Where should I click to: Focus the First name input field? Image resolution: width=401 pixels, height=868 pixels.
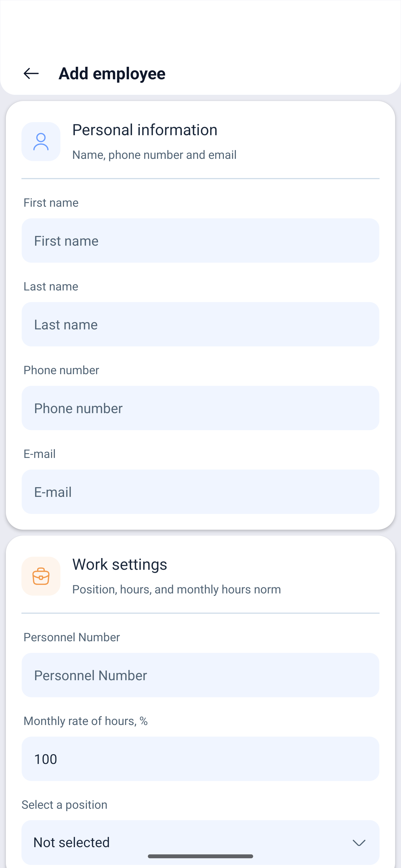200,241
